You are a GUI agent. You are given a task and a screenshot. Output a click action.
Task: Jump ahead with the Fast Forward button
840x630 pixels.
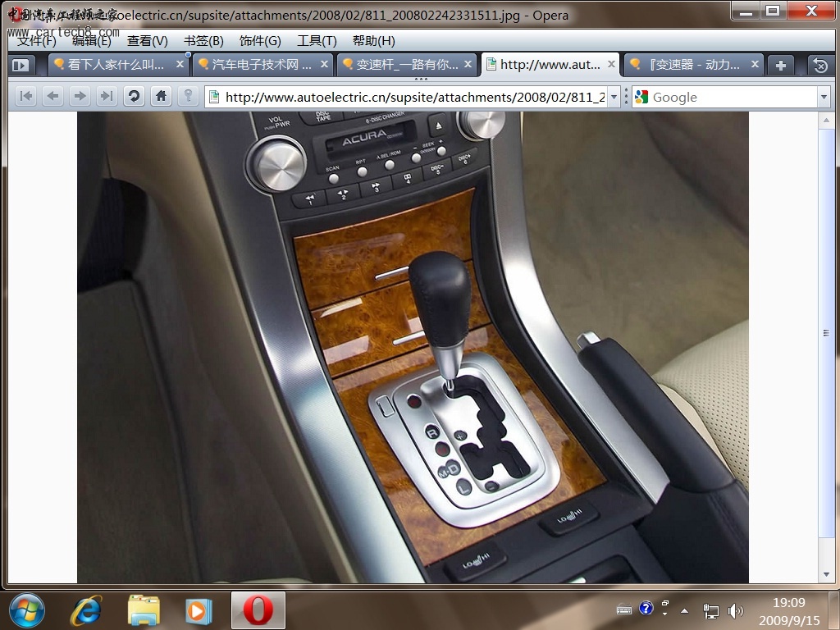(107, 97)
